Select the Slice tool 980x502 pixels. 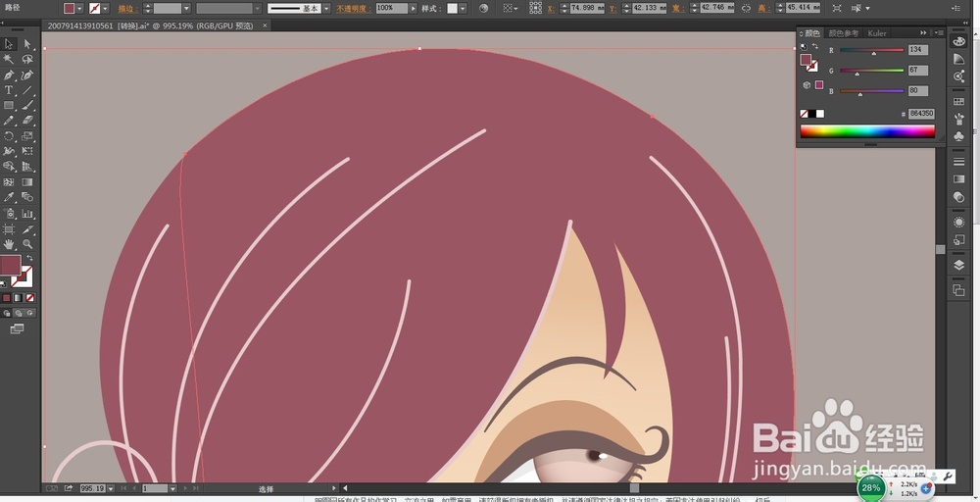point(27,229)
